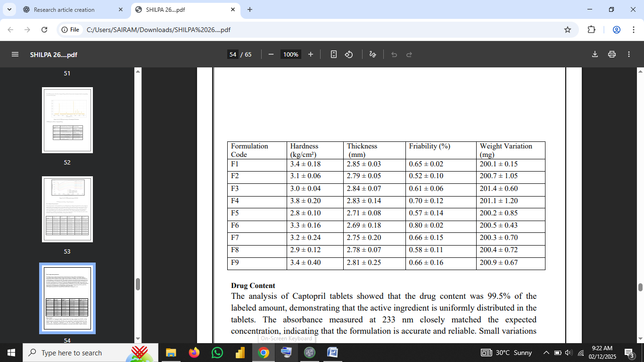
Task: Select the draw annotation tool
Action: pyautogui.click(x=372, y=54)
